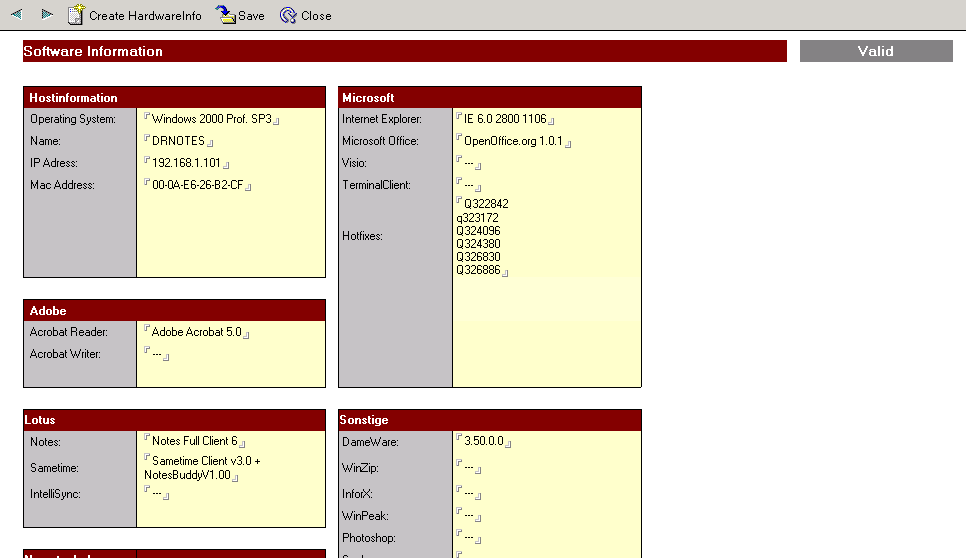The height and width of the screenshot is (558, 966).
Task: Click the IP Adress: label
Action: [x=54, y=163]
